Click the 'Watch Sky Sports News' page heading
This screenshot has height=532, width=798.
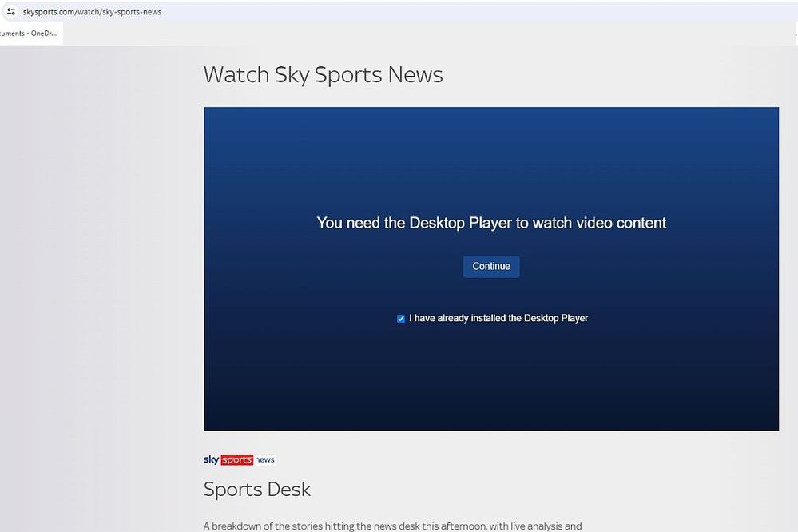pyautogui.click(x=323, y=75)
